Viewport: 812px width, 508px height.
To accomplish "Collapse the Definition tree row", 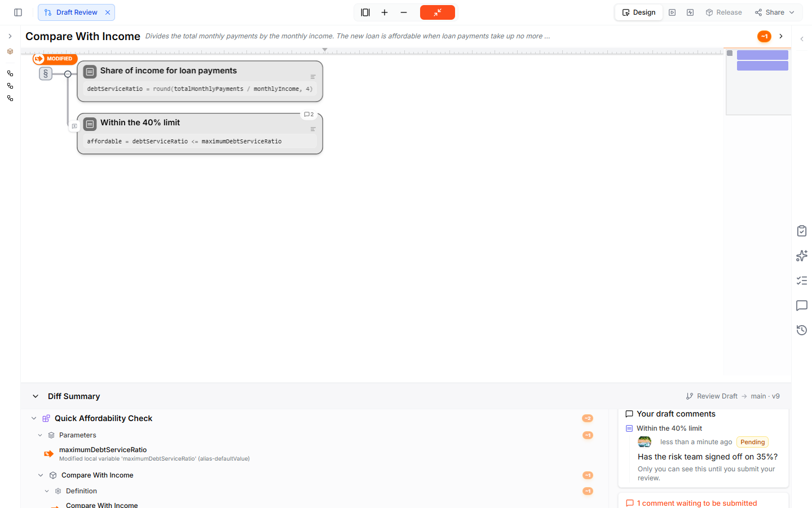I will (47, 491).
